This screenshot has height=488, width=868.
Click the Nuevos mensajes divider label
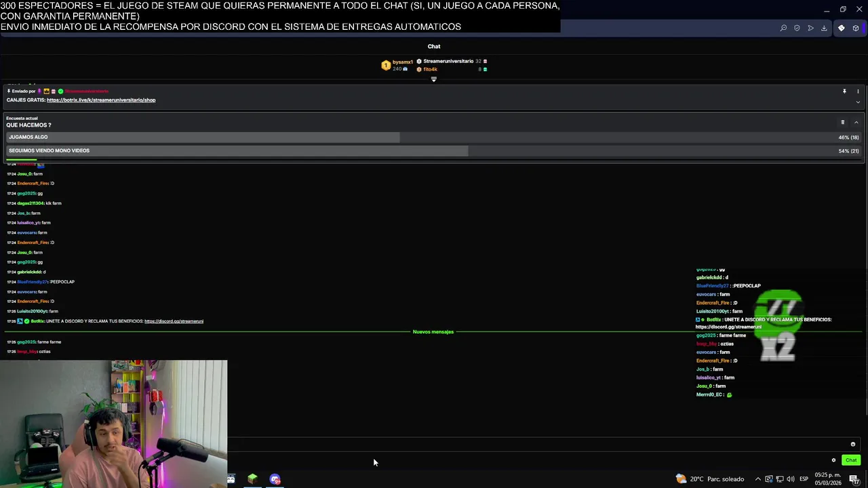pos(433,332)
